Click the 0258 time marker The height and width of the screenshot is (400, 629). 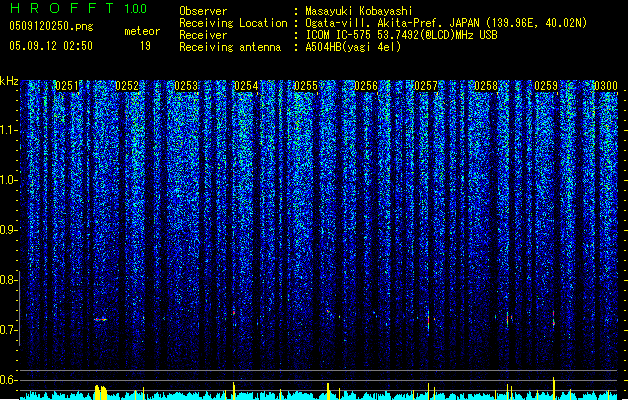point(486,86)
